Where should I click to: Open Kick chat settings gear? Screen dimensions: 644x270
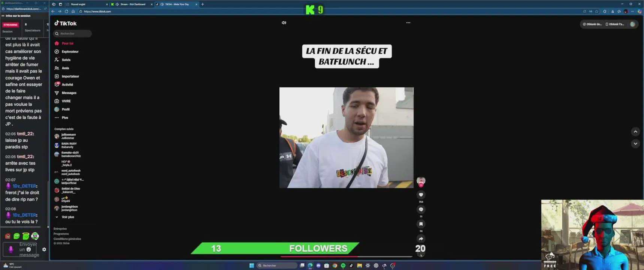44,249
